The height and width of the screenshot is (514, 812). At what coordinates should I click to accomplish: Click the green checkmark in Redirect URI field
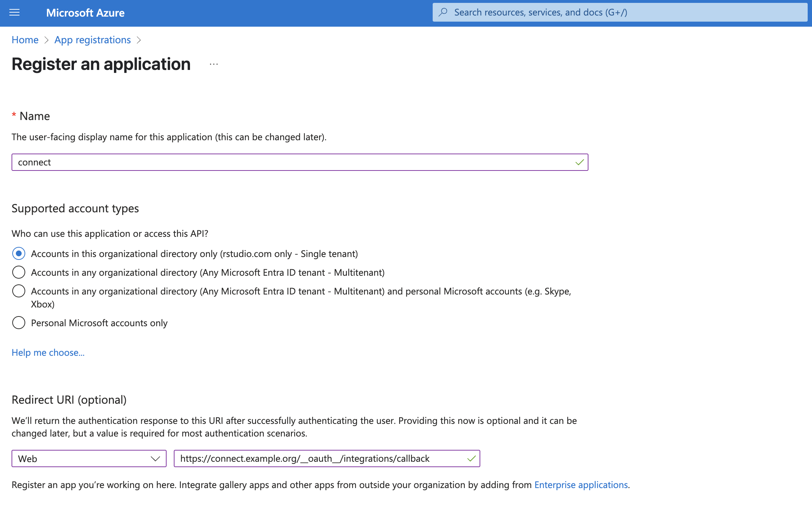tap(471, 458)
